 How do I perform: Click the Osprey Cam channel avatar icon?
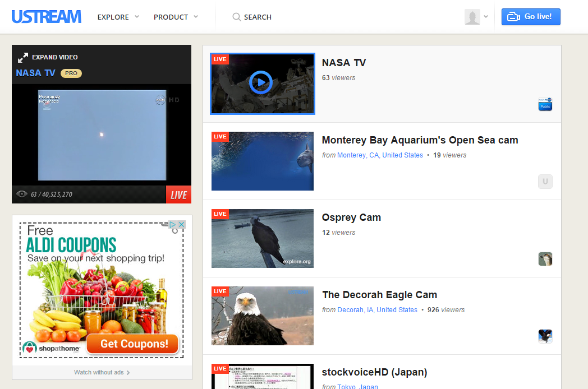tap(545, 258)
